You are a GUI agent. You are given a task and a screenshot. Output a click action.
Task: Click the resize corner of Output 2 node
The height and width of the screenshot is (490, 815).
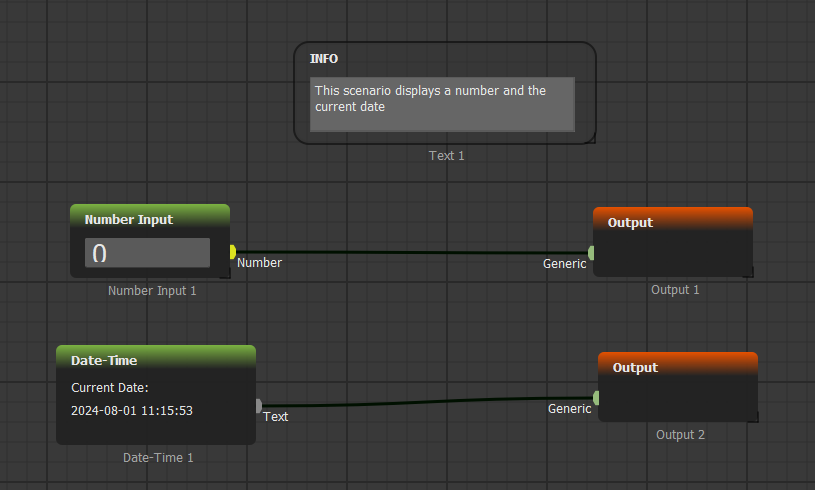(753, 416)
